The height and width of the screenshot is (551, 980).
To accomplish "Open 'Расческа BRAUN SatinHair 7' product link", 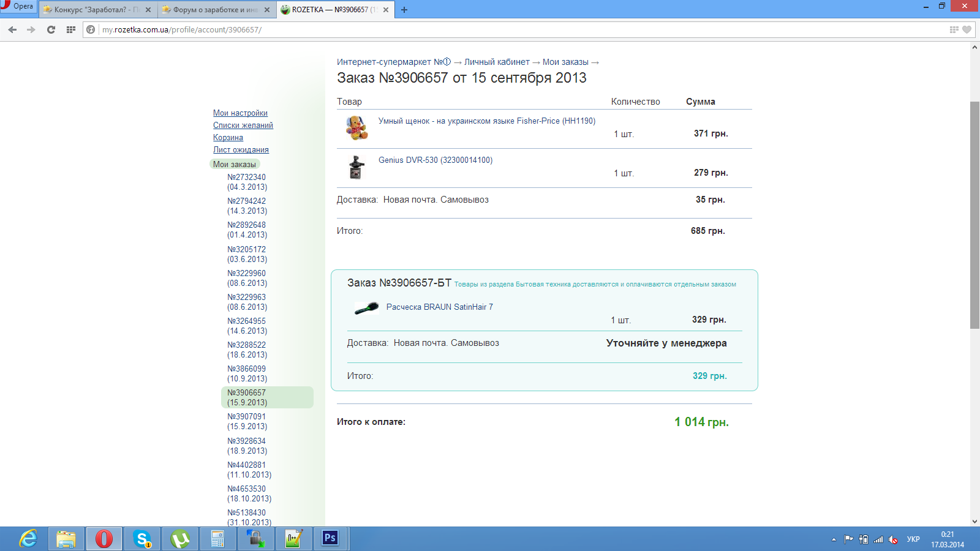I will pos(440,307).
